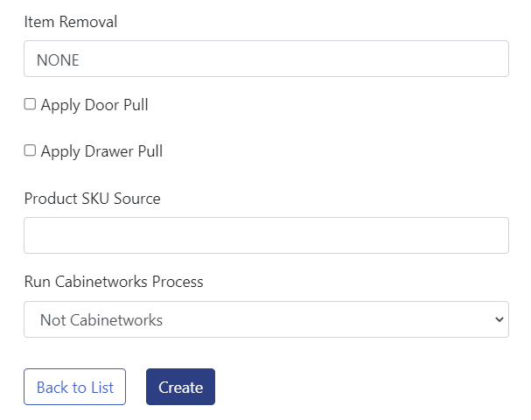Click the "Apply Drawer Pull" label text
The width and height of the screenshot is (531, 420).
pyautogui.click(x=101, y=151)
